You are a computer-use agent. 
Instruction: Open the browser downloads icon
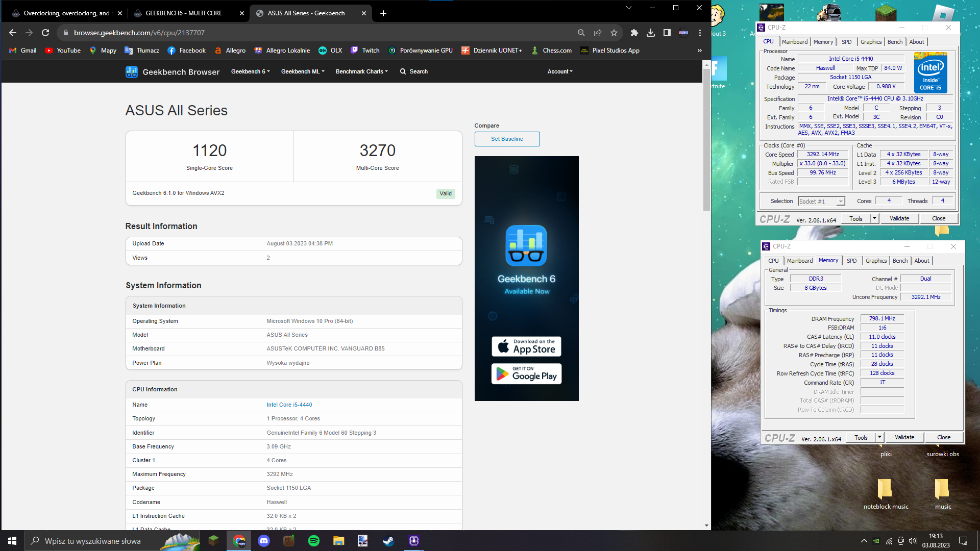click(651, 33)
